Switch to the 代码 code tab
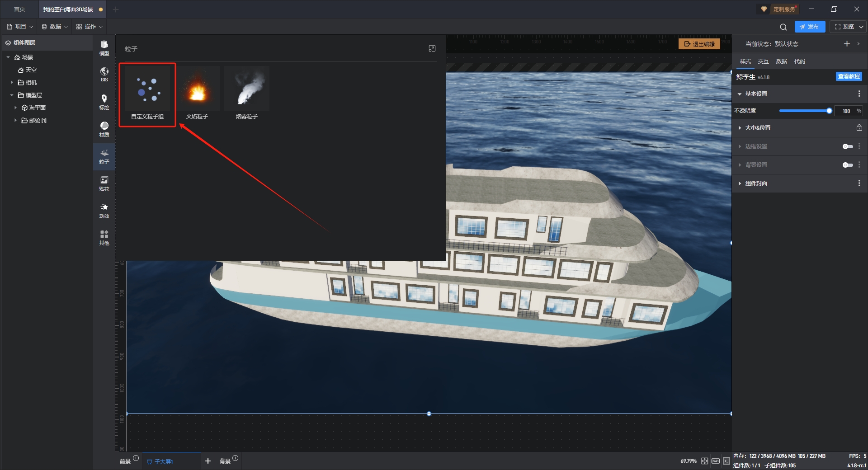The image size is (868, 470). [799, 61]
